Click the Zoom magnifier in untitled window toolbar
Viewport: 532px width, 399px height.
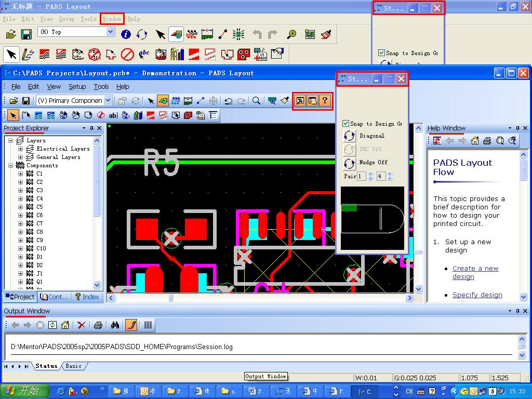tap(291, 34)
